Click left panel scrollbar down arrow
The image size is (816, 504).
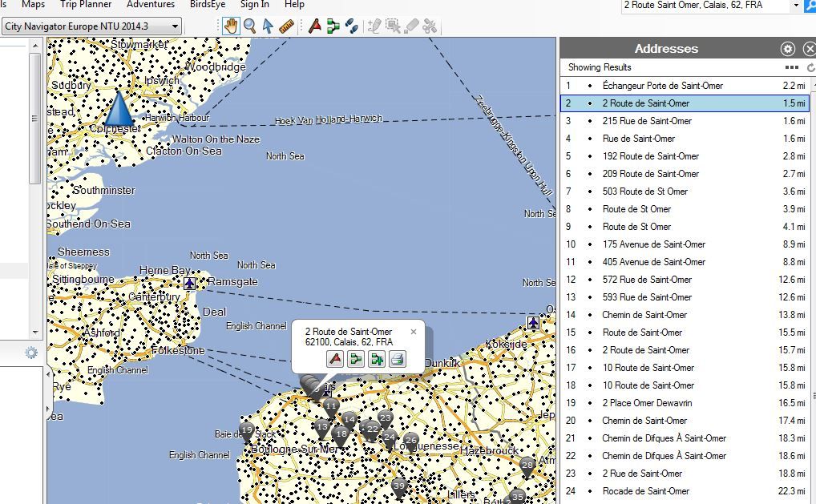tap(34, 333)
